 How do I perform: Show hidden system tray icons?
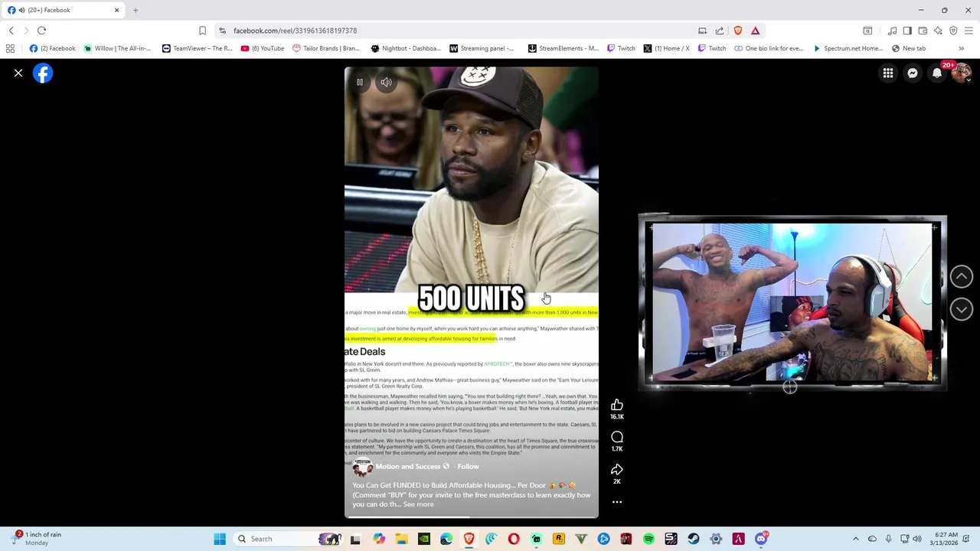click(856, 539)
